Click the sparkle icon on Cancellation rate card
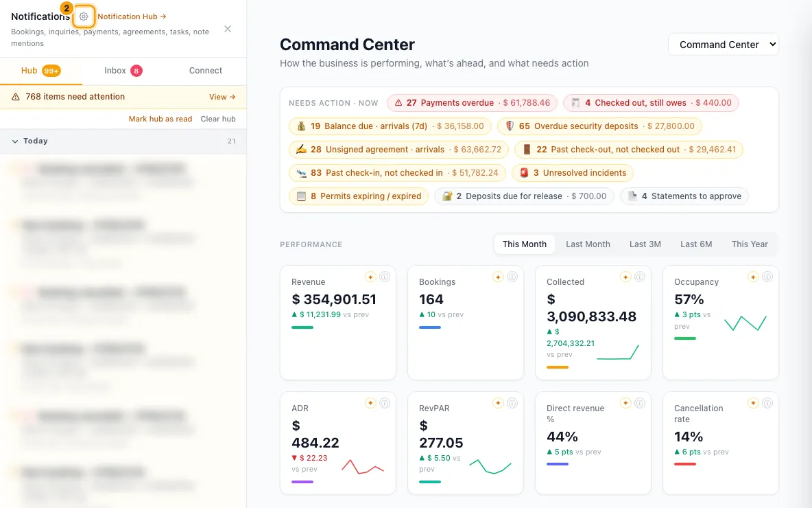This screenshot has width=812, height=508. coord(753,403)
